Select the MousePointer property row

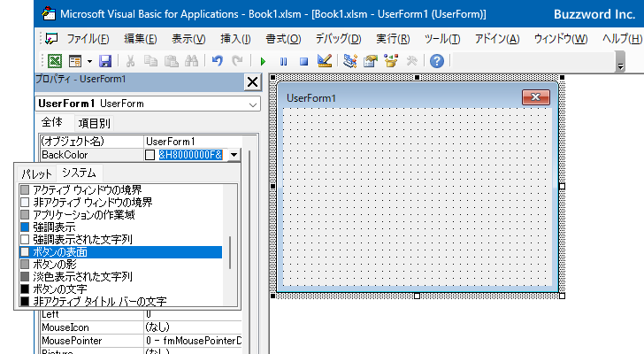click(141, 341)
